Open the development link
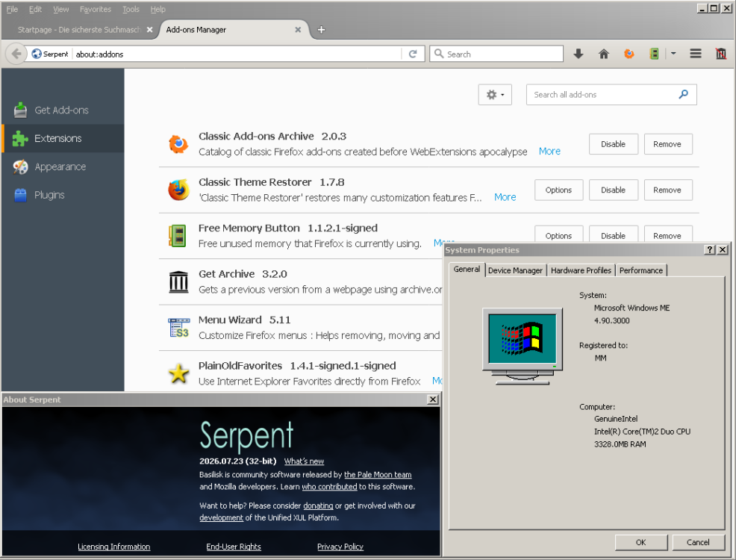 pyautogui.click(x=221, y=517)
